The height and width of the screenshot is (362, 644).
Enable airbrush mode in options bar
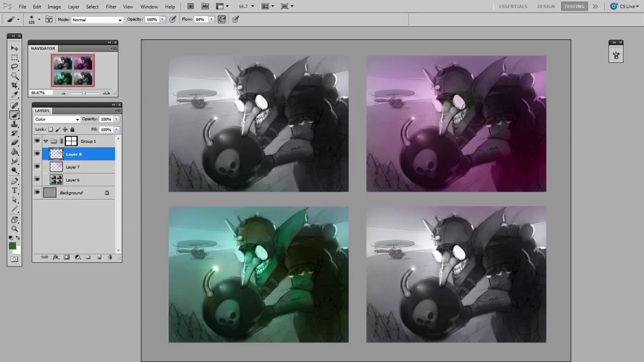(222, 19)
